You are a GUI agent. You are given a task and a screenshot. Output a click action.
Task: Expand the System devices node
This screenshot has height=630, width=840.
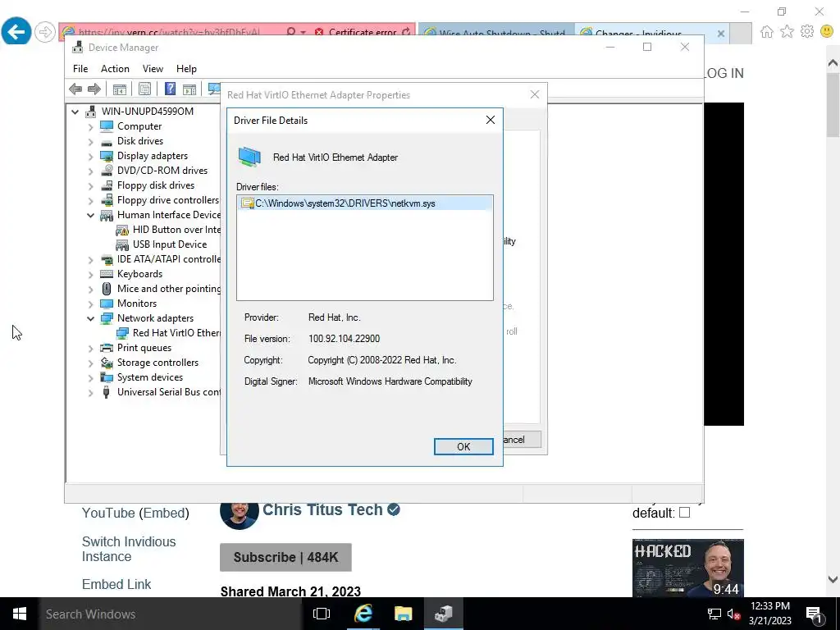90,377
